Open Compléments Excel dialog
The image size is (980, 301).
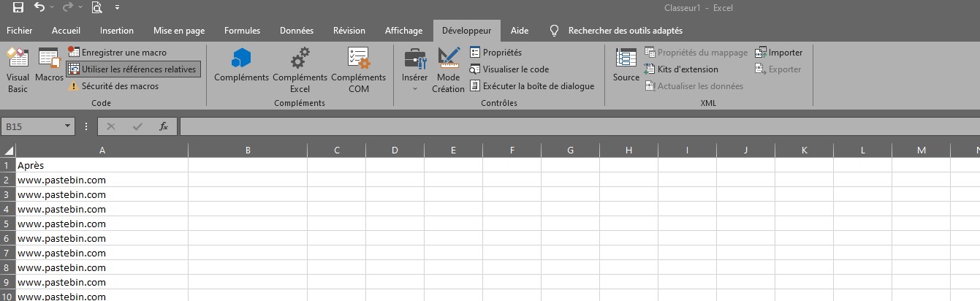point(300,70)
